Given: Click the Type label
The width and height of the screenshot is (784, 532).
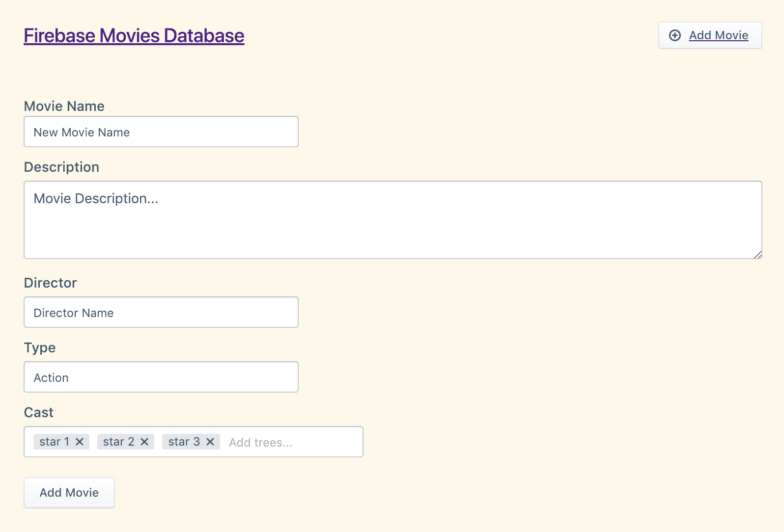Looking at the screenshot, I should click(x=40, y=348).
